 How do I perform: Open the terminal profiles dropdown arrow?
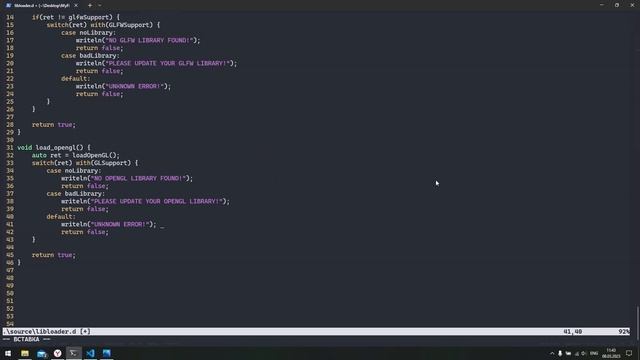click(x=100, y=5)
